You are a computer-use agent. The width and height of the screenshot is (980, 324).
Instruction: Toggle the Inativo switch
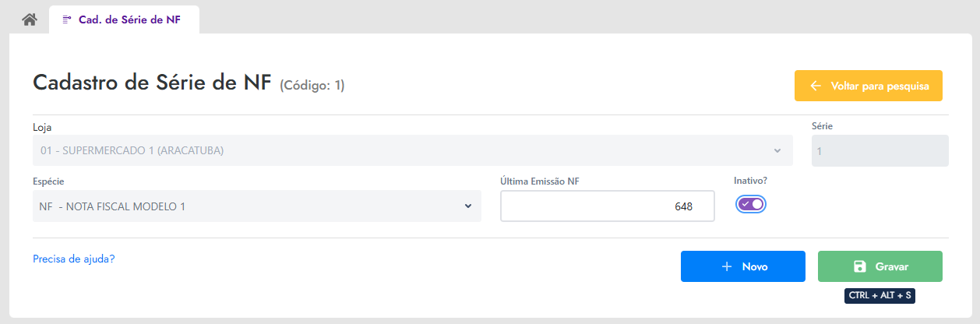click(x=752, y=204)
